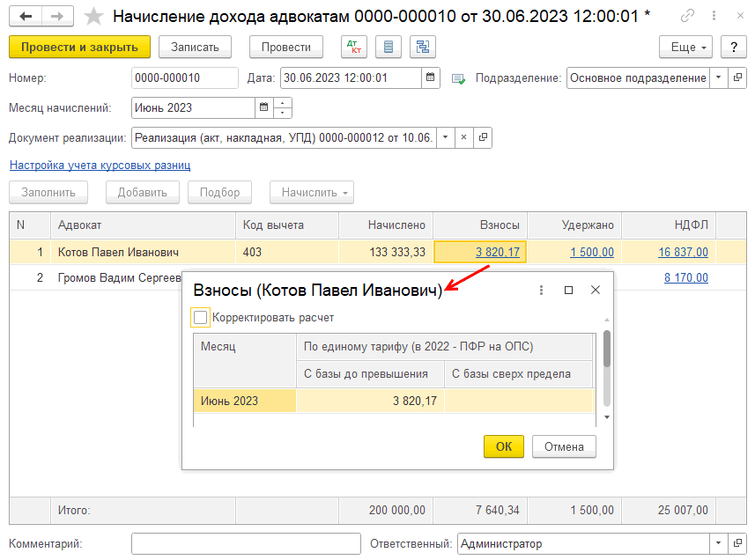The image size is (755, 560).
Task: Confirm the Взносы dialog with ОК
Action: click(x=503, y=446)
